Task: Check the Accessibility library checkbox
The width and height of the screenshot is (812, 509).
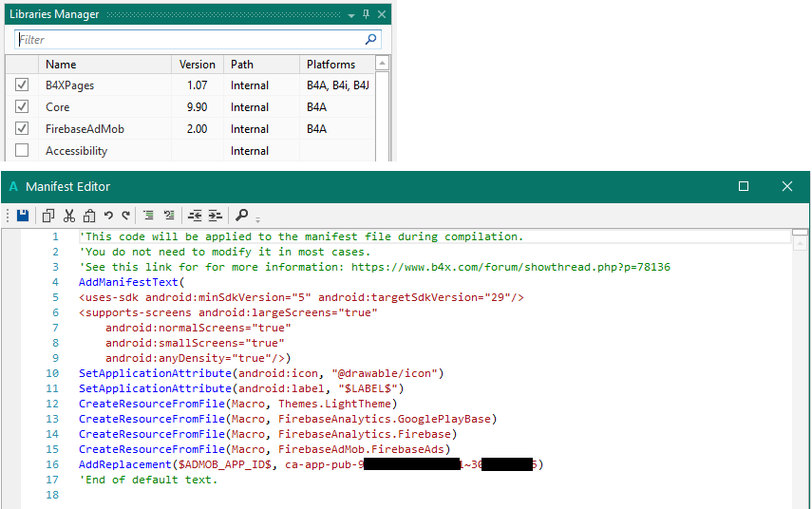Action: (x=22, y=150)
